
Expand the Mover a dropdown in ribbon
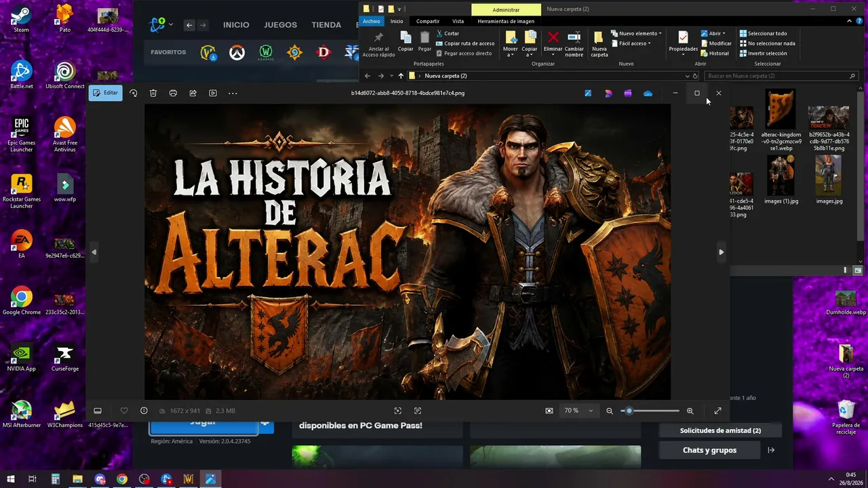(511, 43)
